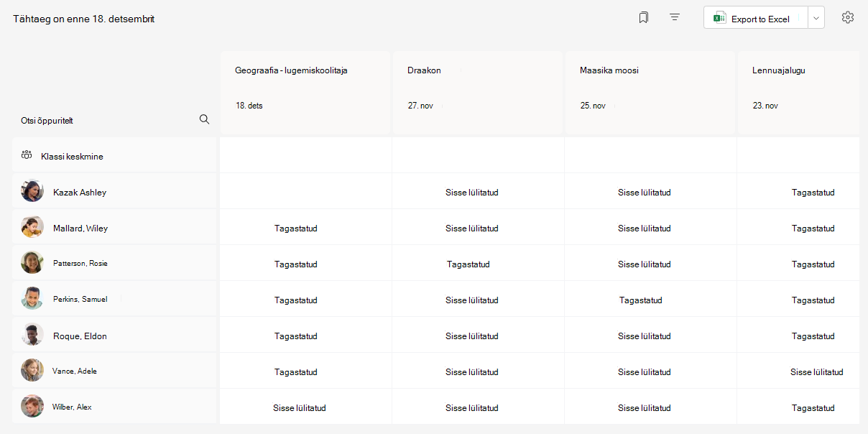The height and width of the screenshot is (434, 868).
Task: Click the 27. nov due date
Action: [420, 106]
